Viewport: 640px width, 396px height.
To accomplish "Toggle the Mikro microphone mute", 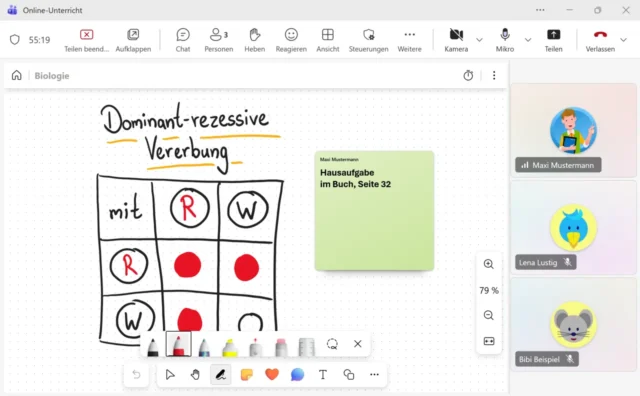I will (x=505, y=40).
